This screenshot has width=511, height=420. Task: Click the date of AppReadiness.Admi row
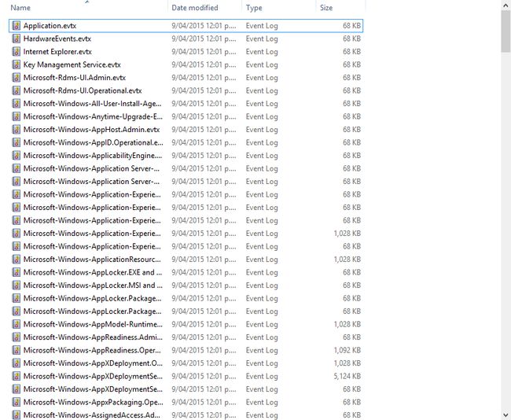point(204,337)
